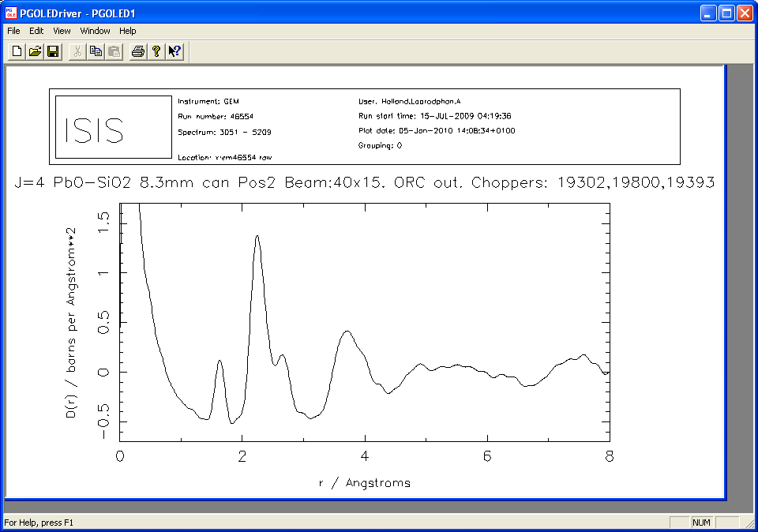This screenshot has width=758, height=532.
Task: Open the Edit menu
Action: pyautogui.click(x=36, y=31)
